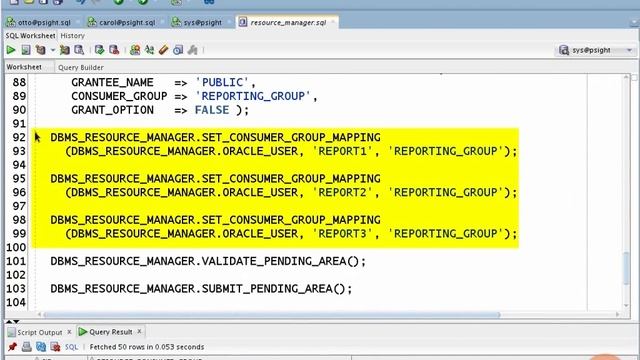Click the Explain Plan icon
The width and height of the screenshot is (640, 360).
[x=40, y=50]
